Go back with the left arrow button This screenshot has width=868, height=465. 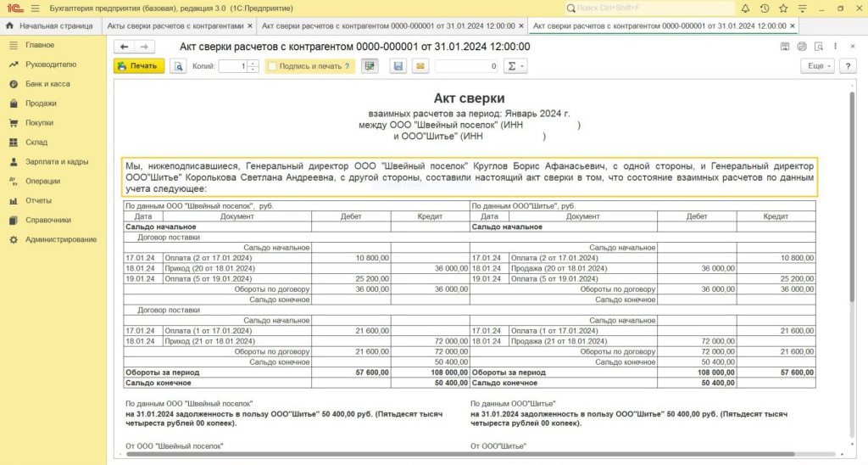[x=125, y=47]
